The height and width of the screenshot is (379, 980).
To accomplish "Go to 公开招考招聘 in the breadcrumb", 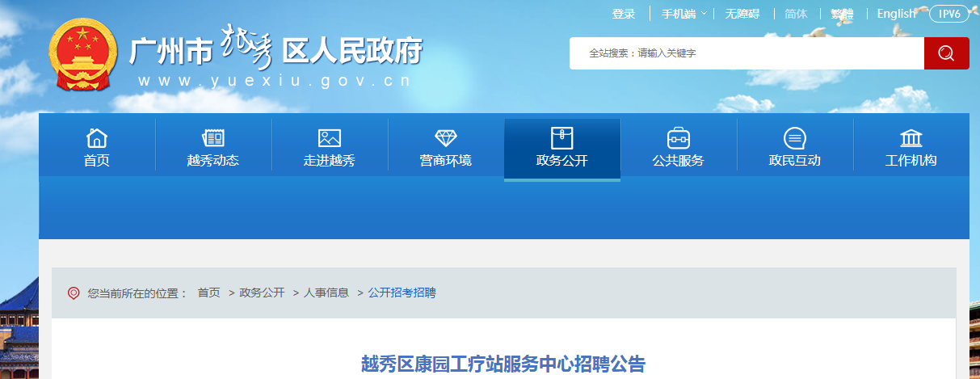I will [402, 293].
